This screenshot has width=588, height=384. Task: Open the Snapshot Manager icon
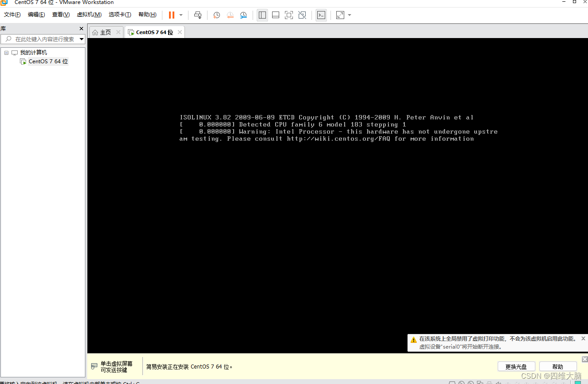(x=243, y=15)
